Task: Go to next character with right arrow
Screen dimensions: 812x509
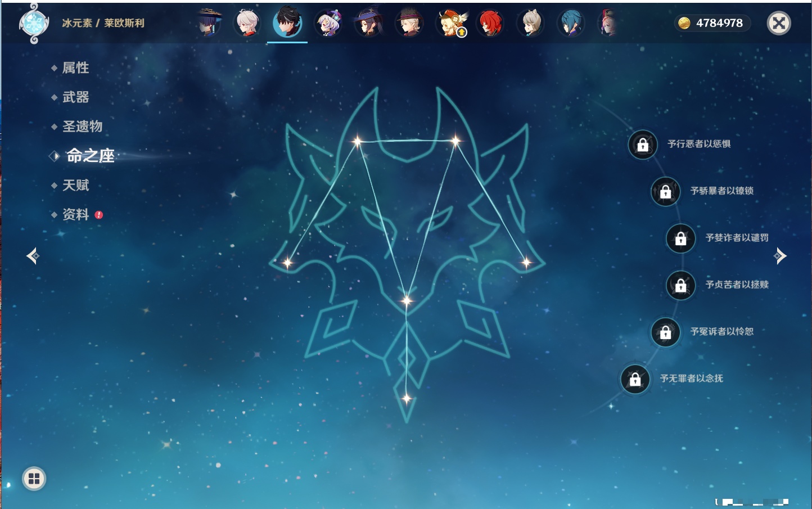Action: (x=780, y=256)
